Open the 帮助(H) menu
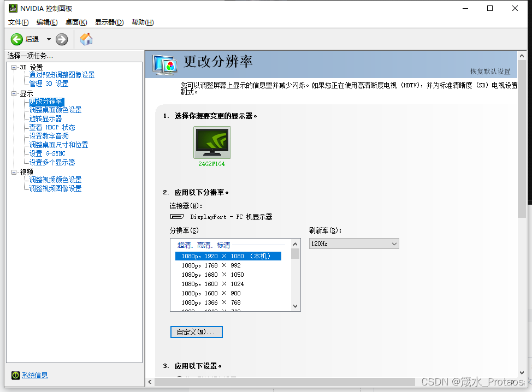This screenshot has width=532, height=392. [x=143, y=22]
